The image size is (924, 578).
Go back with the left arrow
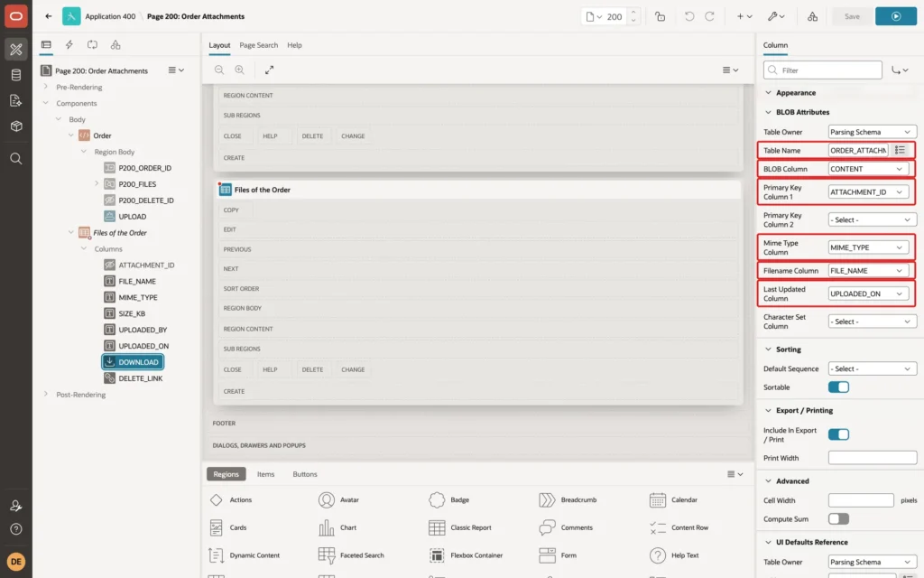49,16
